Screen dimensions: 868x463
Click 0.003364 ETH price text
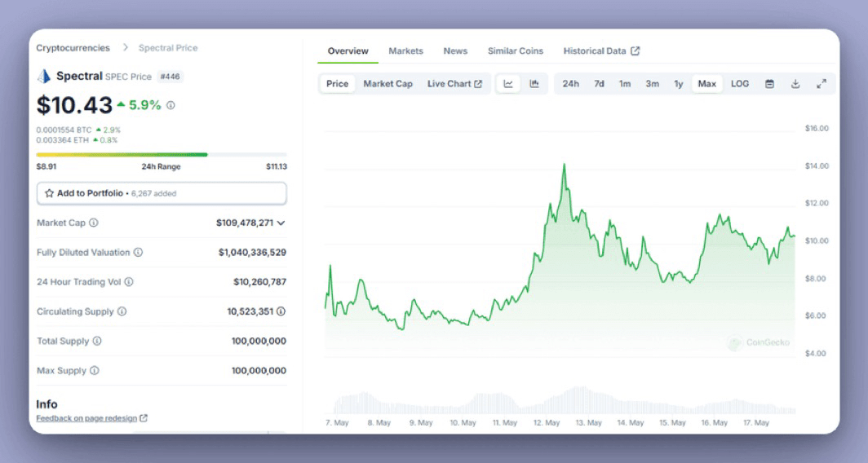(61, 140)
